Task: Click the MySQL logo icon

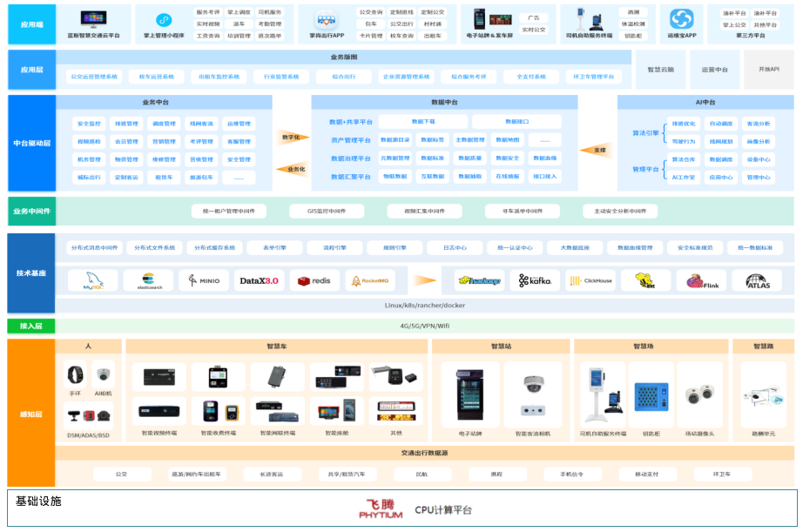Action: click(92, 280)
